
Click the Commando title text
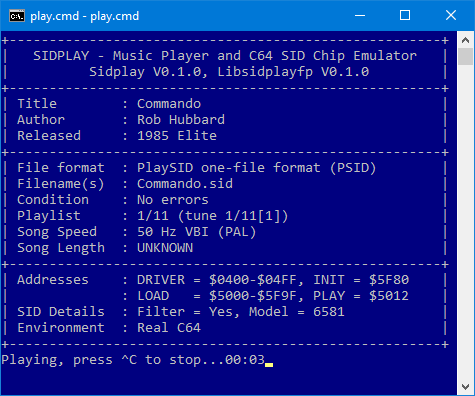click(169, 104)
